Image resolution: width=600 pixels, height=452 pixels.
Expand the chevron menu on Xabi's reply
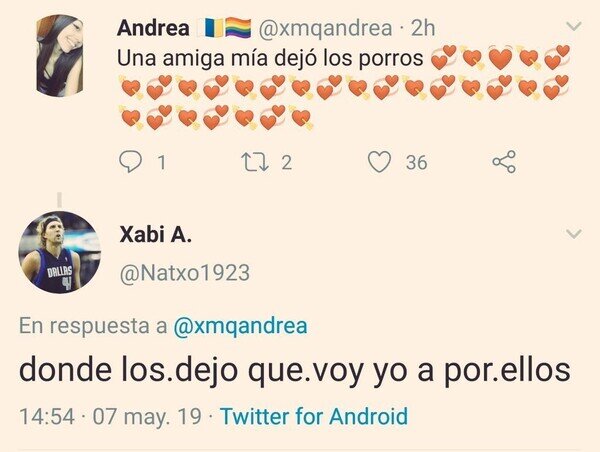click(x=574, y=233)
